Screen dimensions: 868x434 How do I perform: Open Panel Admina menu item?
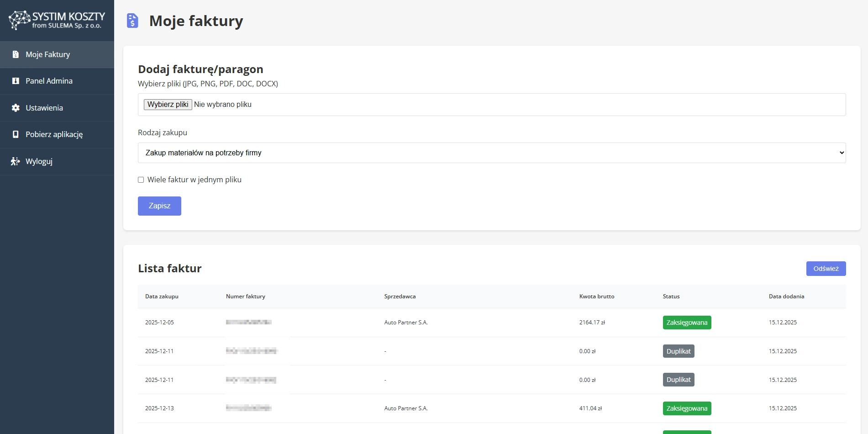point(49,81)
